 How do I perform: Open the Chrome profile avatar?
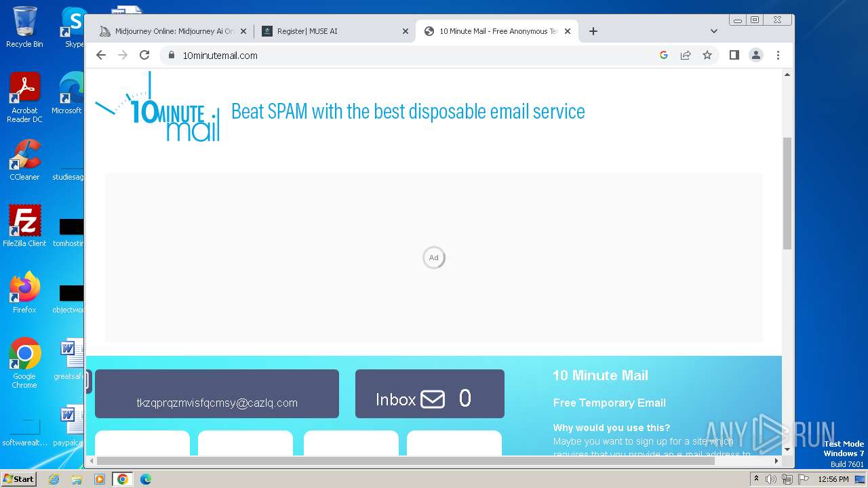[755, 56]
